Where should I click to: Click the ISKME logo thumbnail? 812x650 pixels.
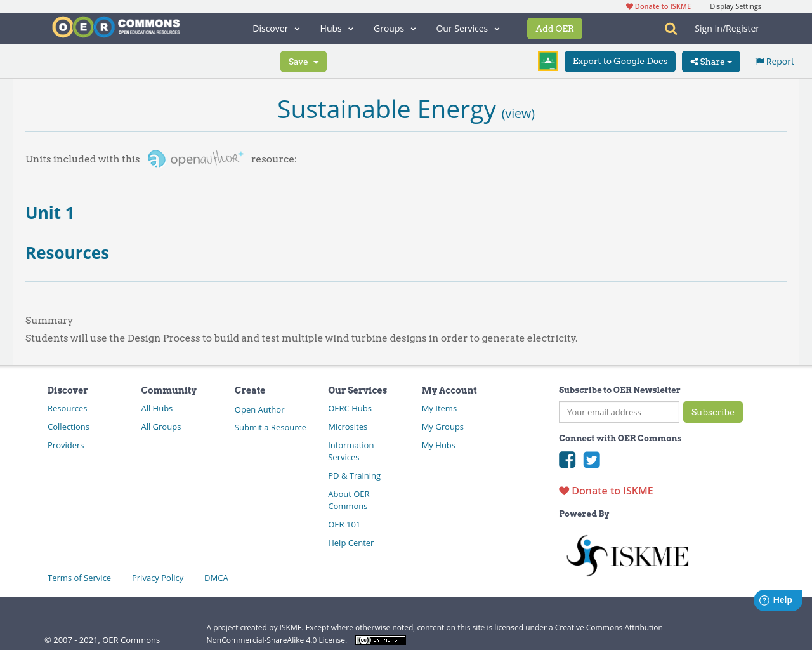tap(627, 554)
